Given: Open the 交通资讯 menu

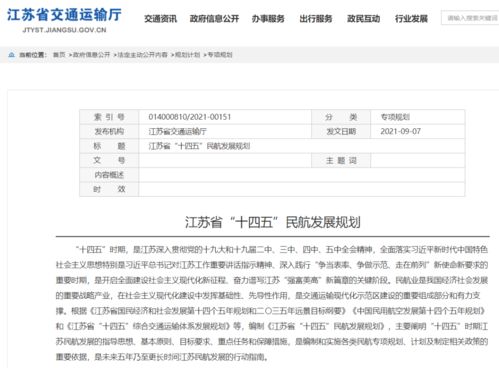Looking at the screenshot, I should pyautogui.click(x=161, y=19).
